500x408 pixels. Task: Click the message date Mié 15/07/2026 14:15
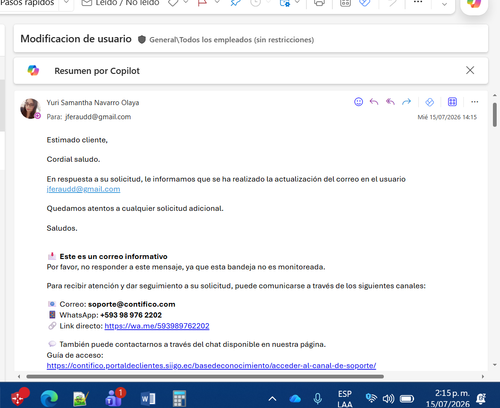pyautogui.click(x=447, y=117)
